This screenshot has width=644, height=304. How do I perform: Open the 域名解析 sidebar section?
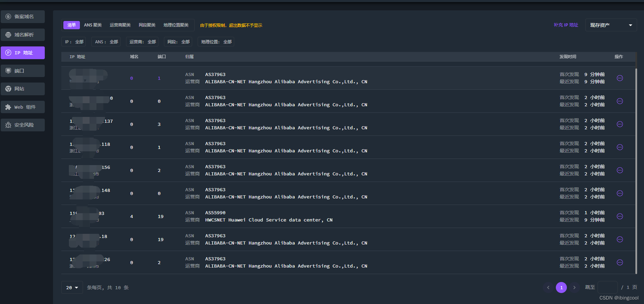[x=23, y=35]
